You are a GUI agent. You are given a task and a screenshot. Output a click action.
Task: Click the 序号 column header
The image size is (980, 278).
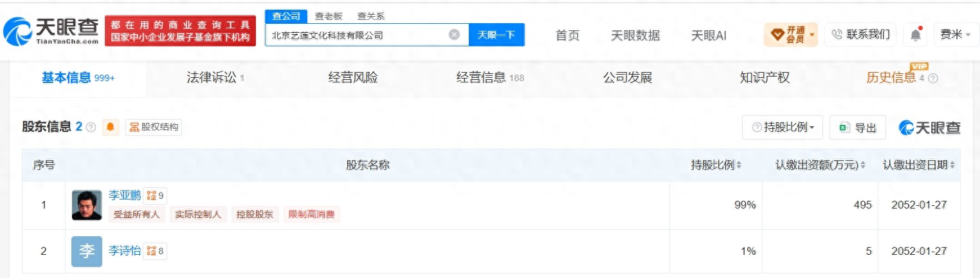coord(44,165)
